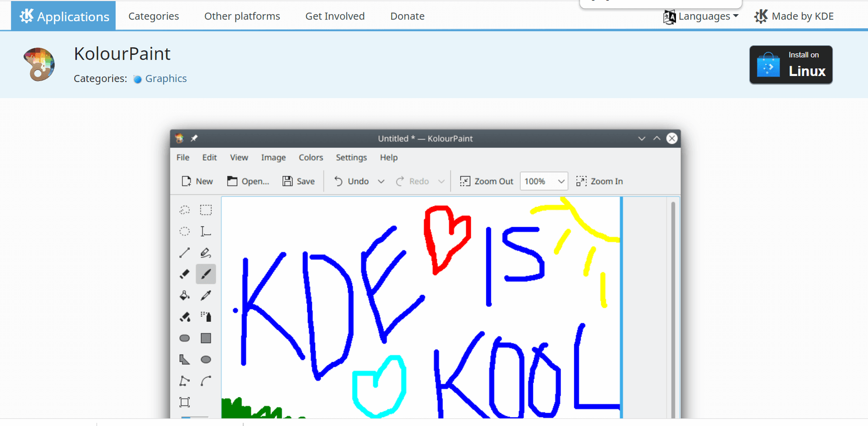Select the elliptical selection tool
868x426 pixels.
click(184, 231)
